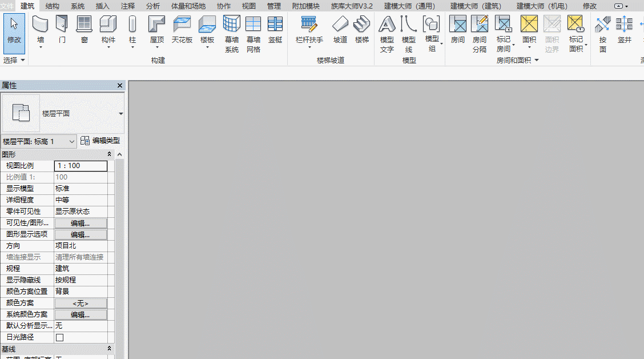Select the 面积 (Area) tool
This screenshot has width=644, height=359.
click(529, 31)
